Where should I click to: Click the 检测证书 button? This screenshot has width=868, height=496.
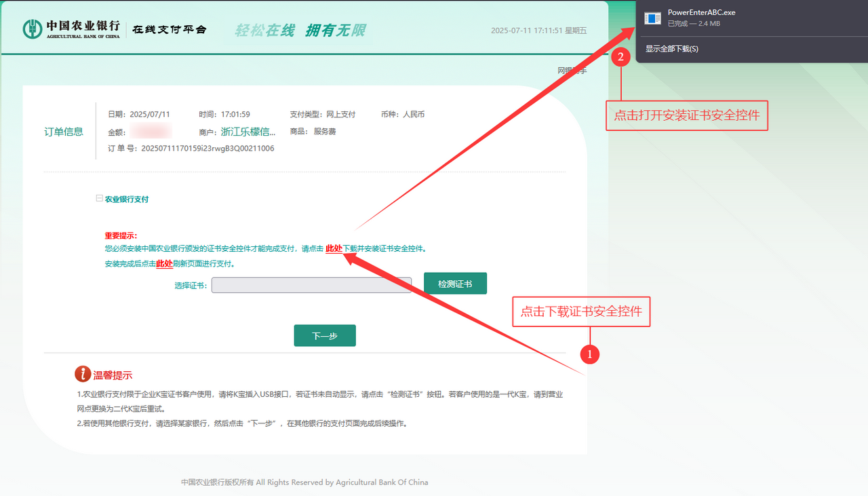[x=455, y=284]
